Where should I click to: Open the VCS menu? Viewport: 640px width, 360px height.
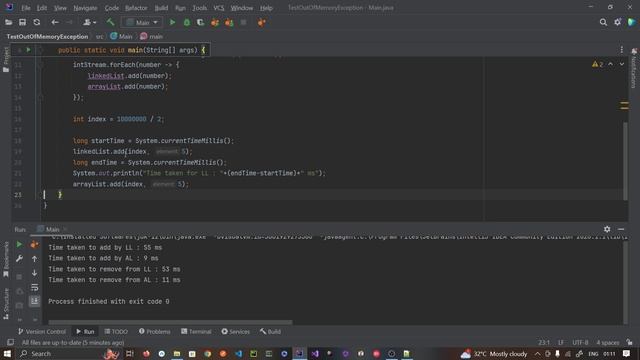(x=219, y=8)
